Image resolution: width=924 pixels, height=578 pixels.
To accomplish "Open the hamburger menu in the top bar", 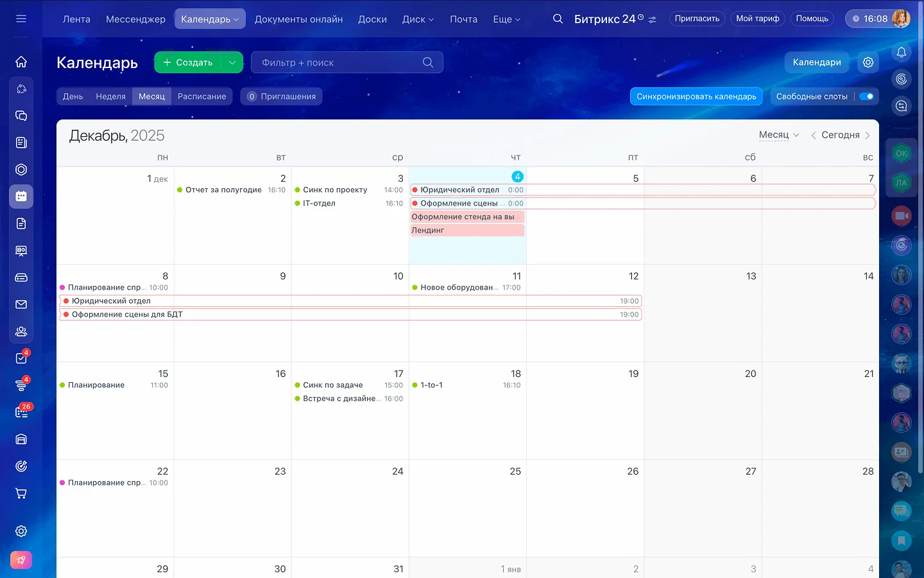I will click(x=21, y=19).
